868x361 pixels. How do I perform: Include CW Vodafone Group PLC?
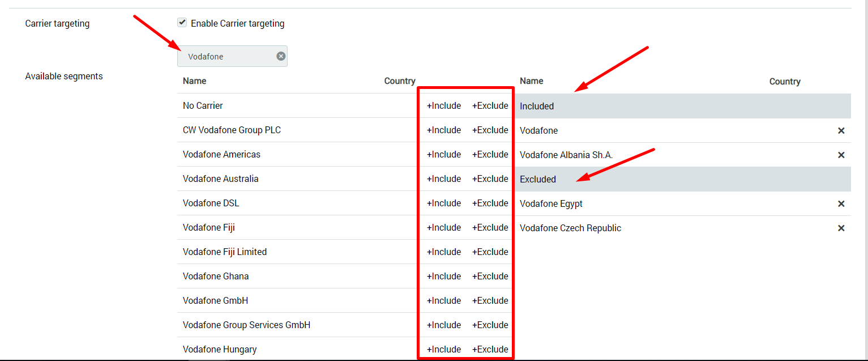(444, 130)
